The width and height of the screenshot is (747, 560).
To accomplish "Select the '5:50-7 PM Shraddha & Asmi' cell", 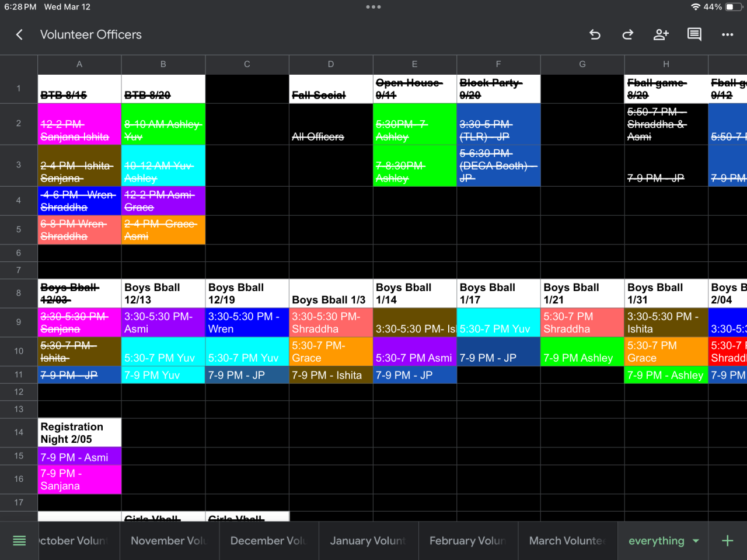I will (666, 124).
